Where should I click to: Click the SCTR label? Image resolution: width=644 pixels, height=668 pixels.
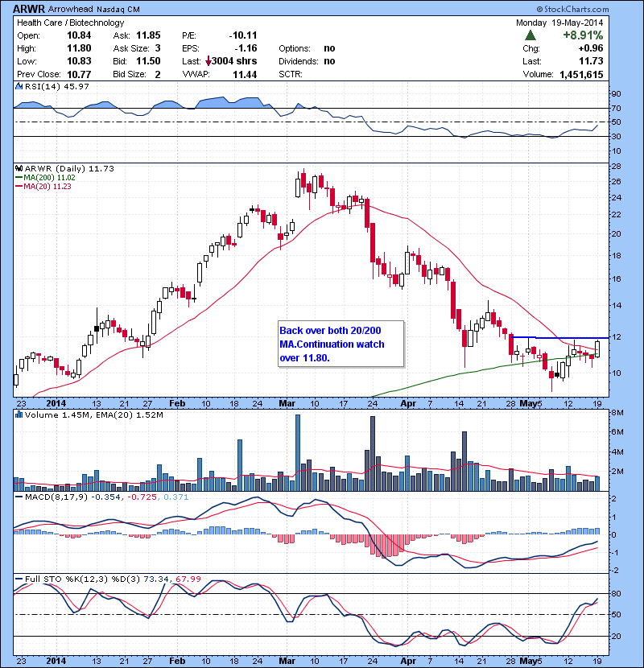click(x=291, y=75)
